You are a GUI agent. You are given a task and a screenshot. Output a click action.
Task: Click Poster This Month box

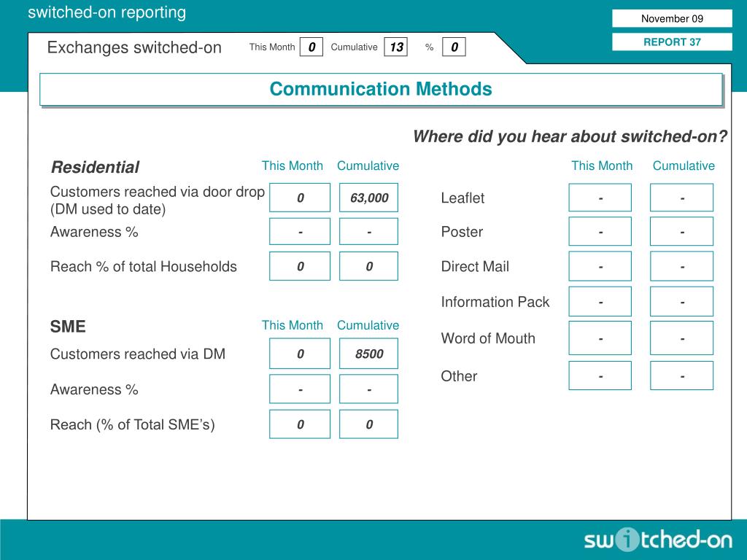click(x=600, y=232)
